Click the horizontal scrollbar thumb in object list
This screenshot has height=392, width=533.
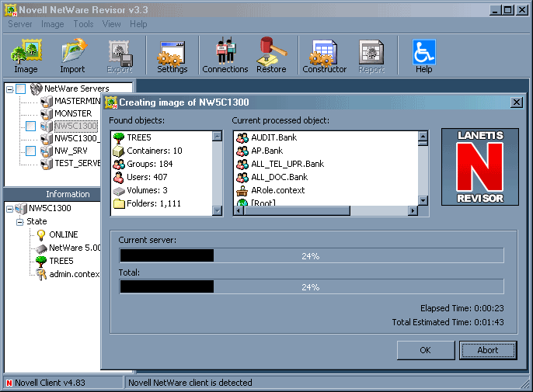click(x=297, y=211)
